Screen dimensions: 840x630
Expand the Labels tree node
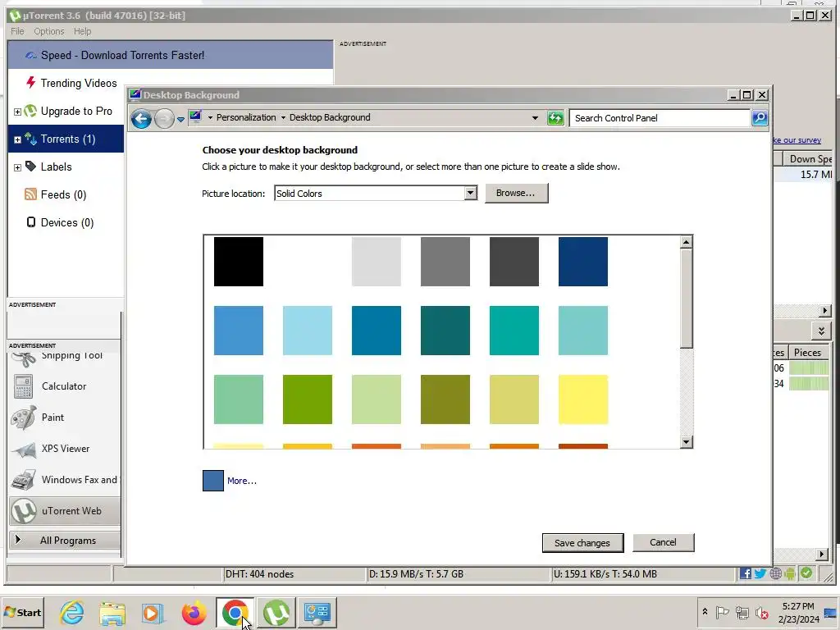(17, 167)
